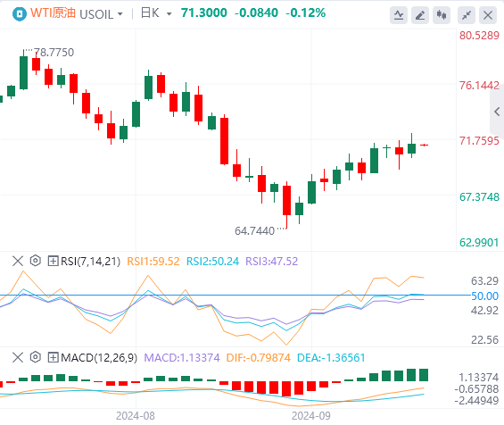Open the indicator line chart tool
504x425 pixels.
coord(399,15)
